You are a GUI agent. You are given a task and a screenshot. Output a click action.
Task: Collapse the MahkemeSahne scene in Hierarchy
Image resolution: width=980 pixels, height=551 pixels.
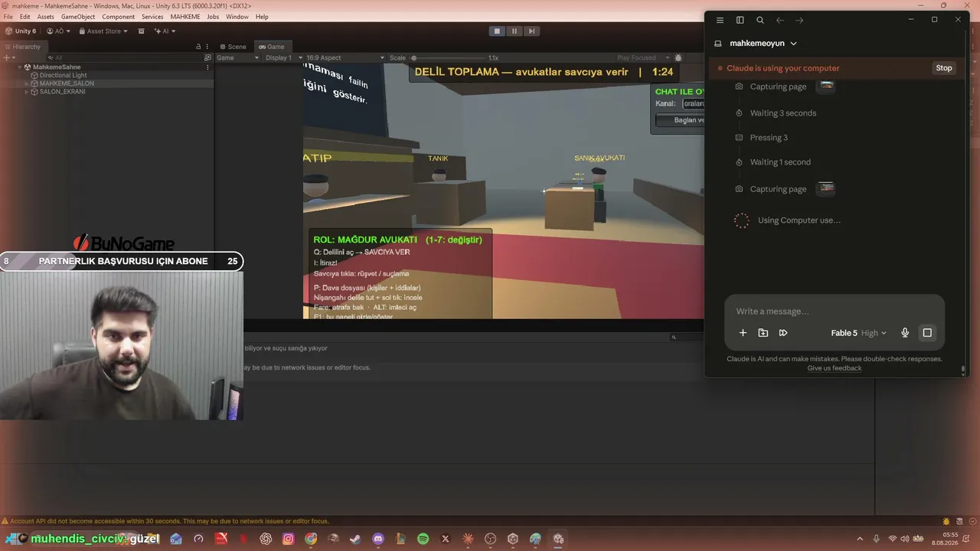[x=20, y=67]
